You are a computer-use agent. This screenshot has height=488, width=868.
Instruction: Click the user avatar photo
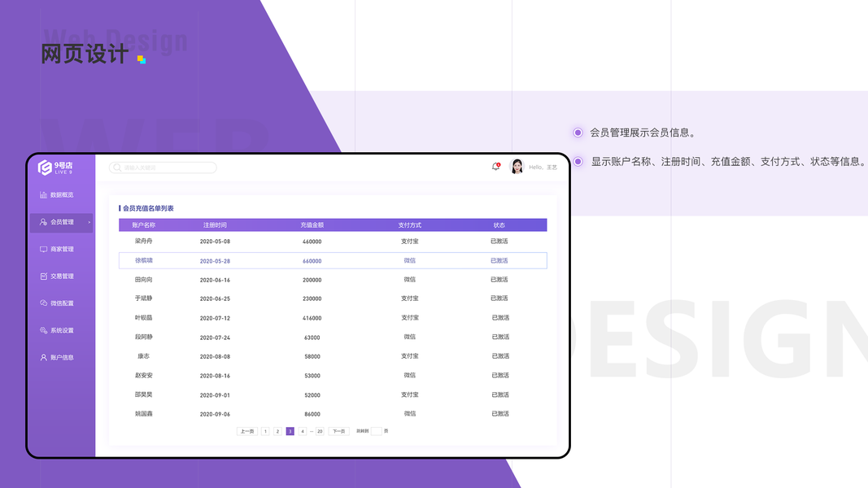click(x=517, y=167)
